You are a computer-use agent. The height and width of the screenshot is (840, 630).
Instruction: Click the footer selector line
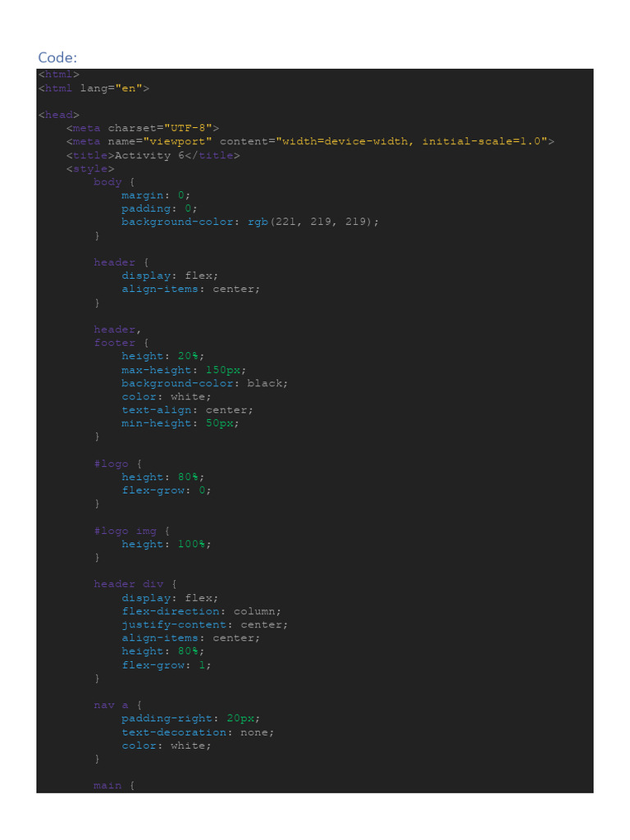[121, 343]
